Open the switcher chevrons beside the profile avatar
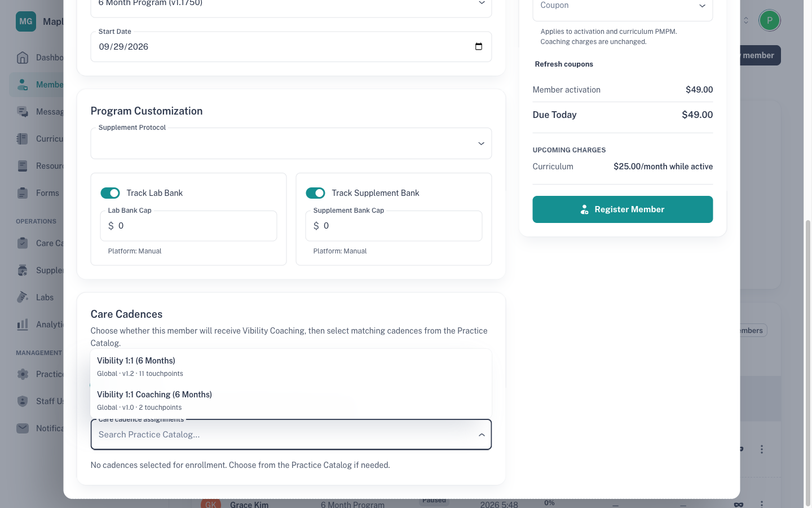This screenshot has height=508, width=812. 746,20
